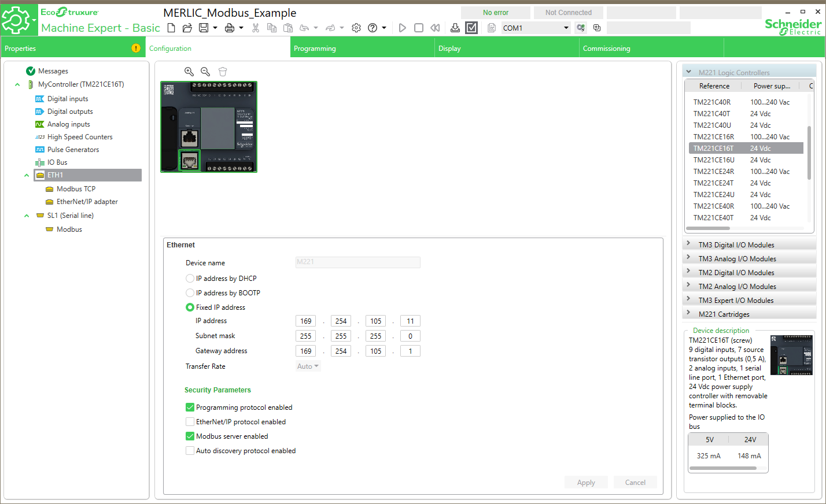Enable EtherNet/IP protocol checkbox

(190, 422)
